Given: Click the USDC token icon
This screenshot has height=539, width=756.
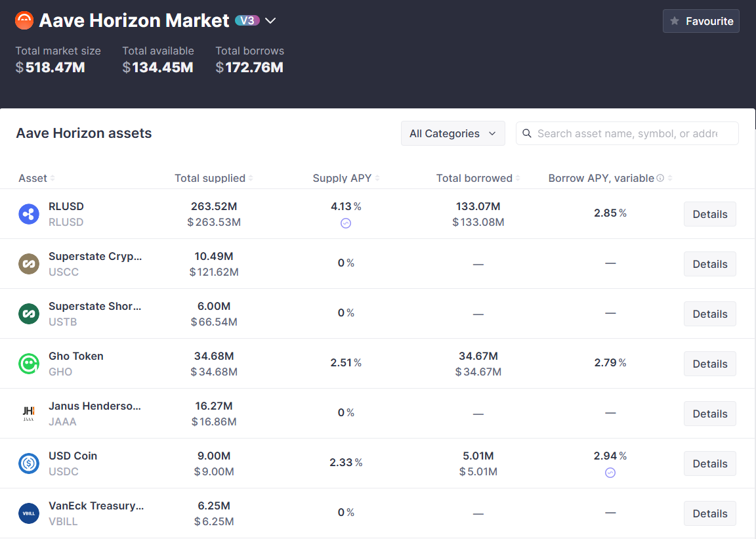Looking at the screenshot, I should [29, 464].
